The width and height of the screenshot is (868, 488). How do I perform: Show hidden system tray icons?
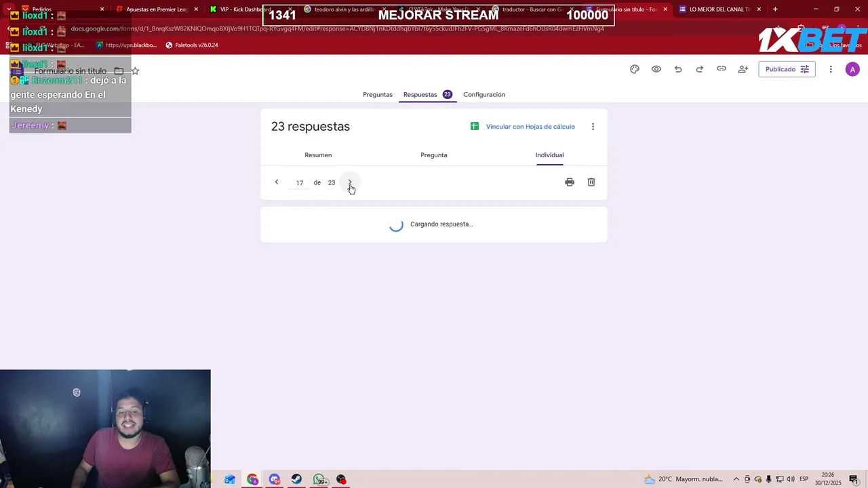pos(736,479)
